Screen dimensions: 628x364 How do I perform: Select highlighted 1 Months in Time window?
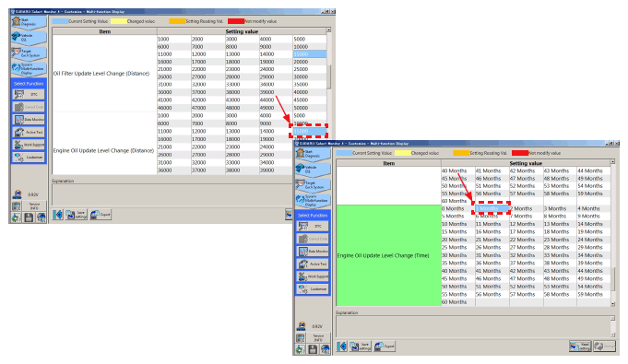tap(492, 208)
